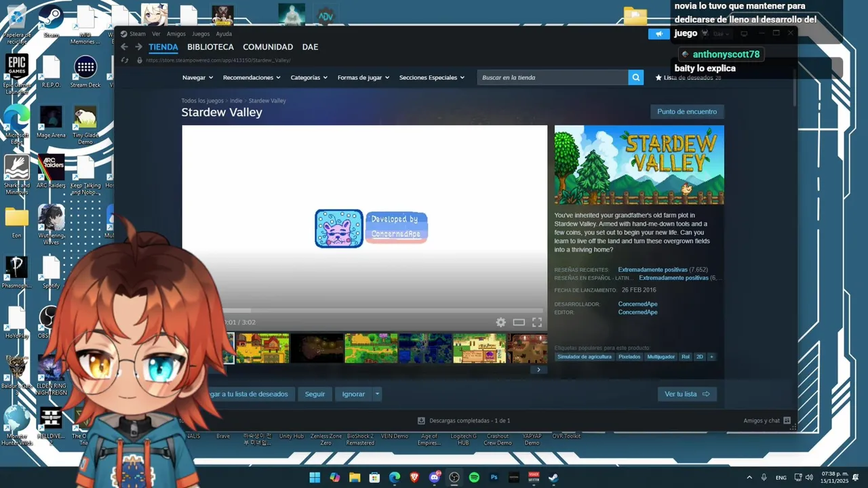Image resolution: width=868 pixels, height=488 pixels.
Task: Open the arrow dropdown beside Ignorar
Action: 377,394
